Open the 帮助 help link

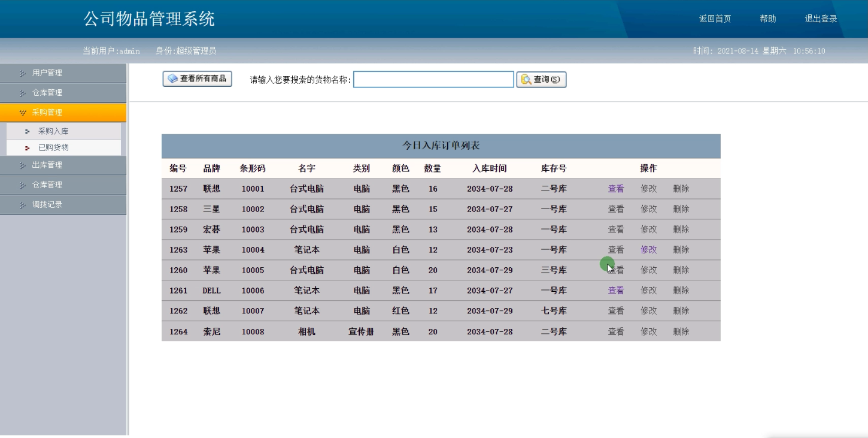tap(768, 19)
